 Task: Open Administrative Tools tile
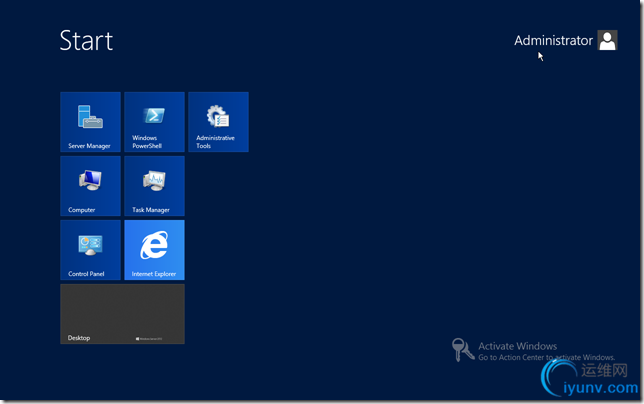(218, 122)
